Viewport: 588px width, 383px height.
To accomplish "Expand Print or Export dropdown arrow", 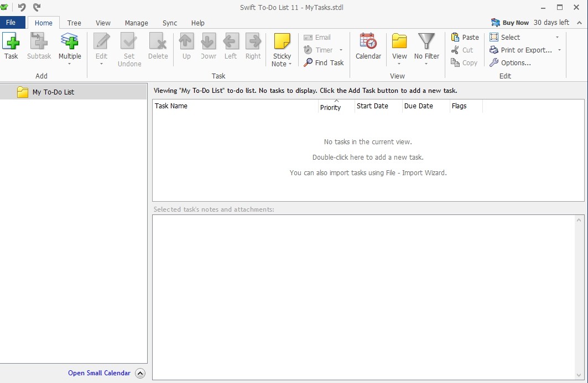I will (559, 50).
